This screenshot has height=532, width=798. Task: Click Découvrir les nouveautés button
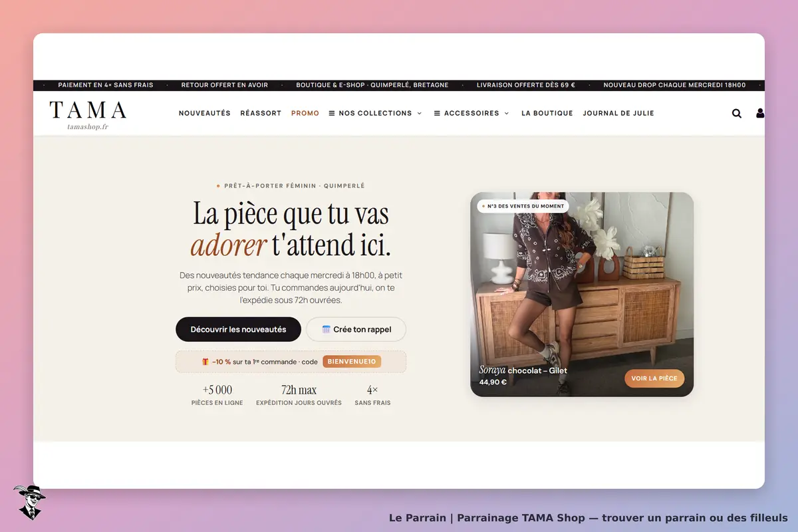[238, 329]
